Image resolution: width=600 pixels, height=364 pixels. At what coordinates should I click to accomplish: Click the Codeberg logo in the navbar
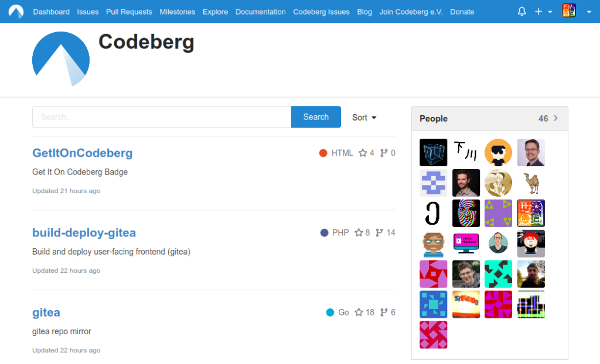[x=15, y=11]
